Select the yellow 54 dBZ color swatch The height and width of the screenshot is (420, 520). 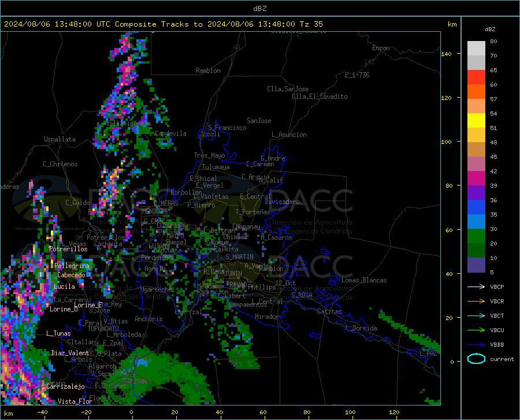coord(476,121)
